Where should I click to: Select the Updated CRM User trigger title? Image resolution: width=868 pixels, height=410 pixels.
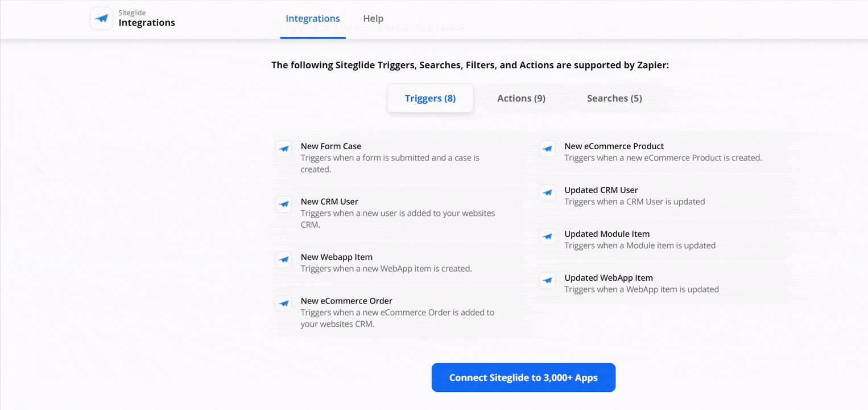(x=601, y=190)
